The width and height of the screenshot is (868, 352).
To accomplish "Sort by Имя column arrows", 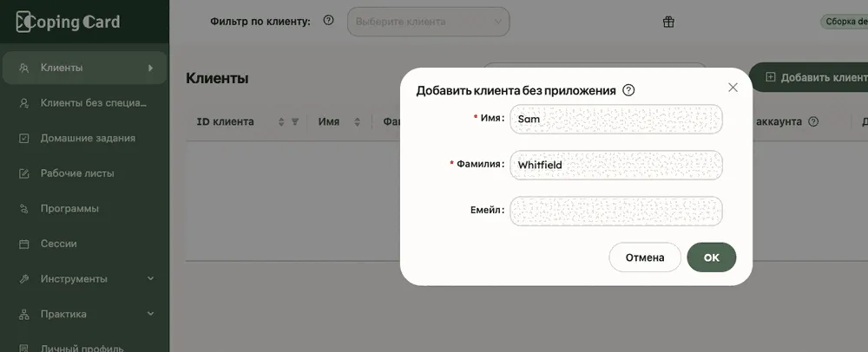I will point(357,121).
